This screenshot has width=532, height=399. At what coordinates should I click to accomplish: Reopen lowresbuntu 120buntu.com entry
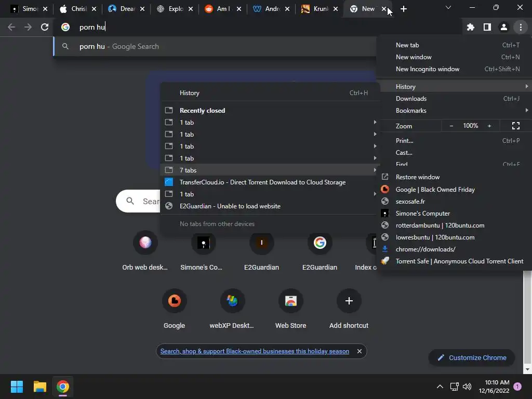(x=454, y=237)
